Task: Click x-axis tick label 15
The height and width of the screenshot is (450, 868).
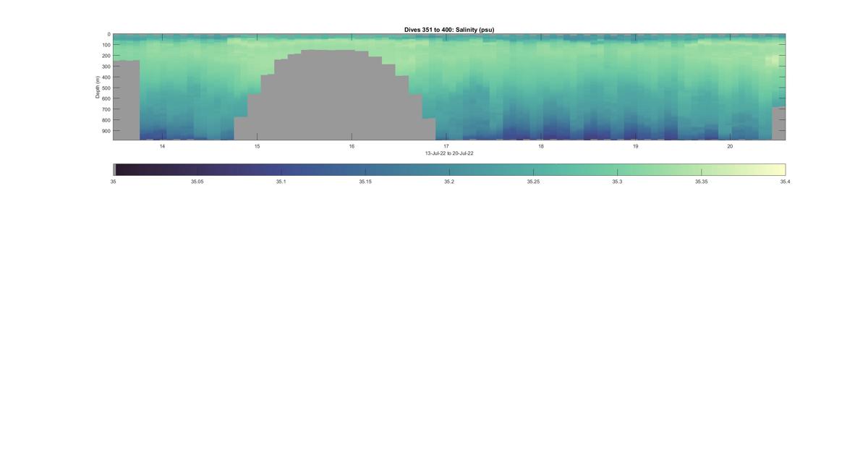Action: pyautogui.click(x=257, y=146)
